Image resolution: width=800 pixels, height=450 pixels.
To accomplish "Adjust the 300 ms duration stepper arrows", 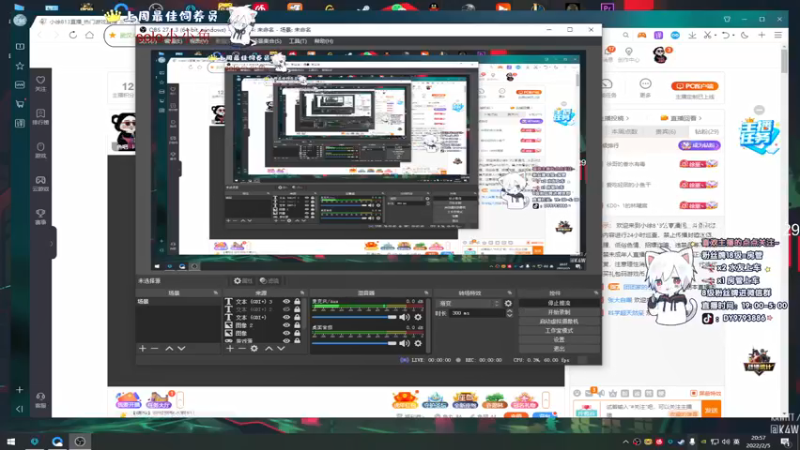I will pyautogui.click(x=509, y=313).
